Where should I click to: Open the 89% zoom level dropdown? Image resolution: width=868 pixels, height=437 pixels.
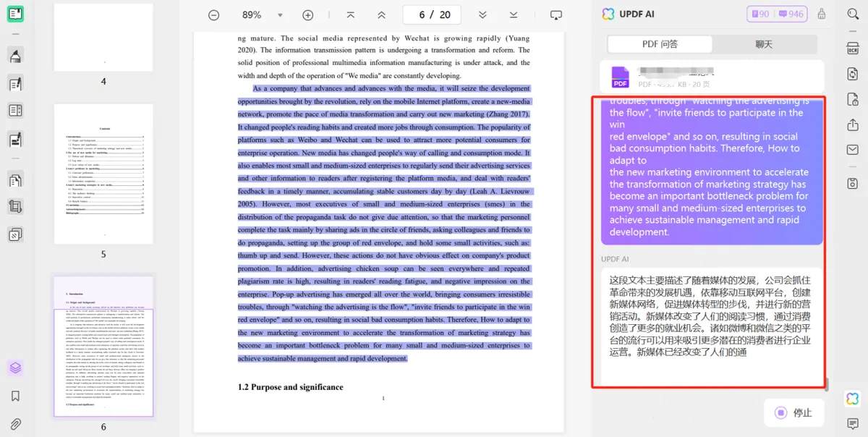[259, 15]
